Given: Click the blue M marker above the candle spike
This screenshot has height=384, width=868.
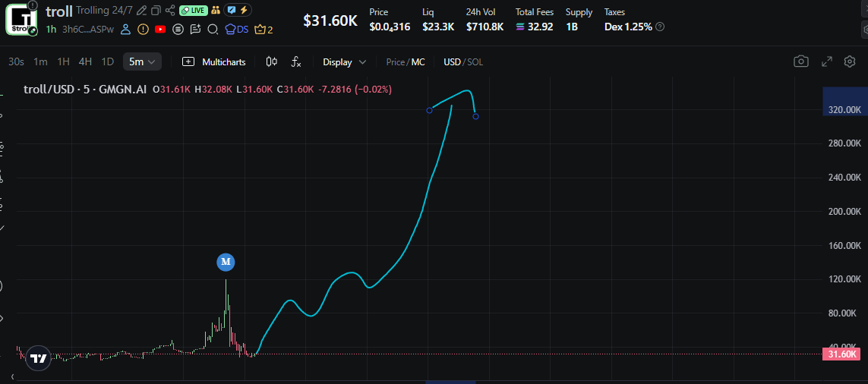Looking at the screenshot, I should [226, 261].
